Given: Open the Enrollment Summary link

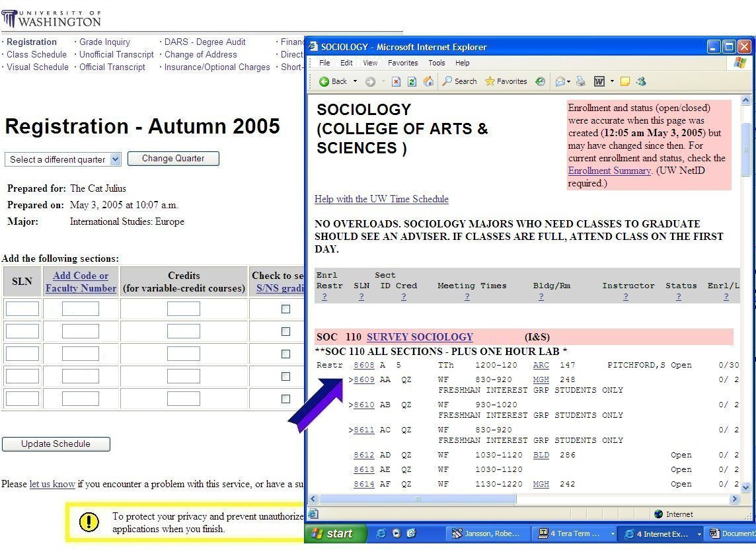Looking at the screenshot, I should point(609,171).
